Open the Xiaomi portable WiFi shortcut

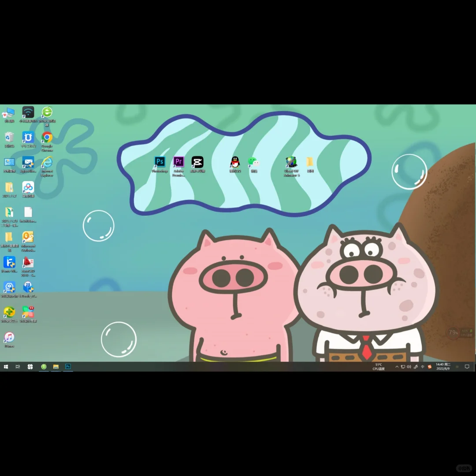click(x=28, y=115)
